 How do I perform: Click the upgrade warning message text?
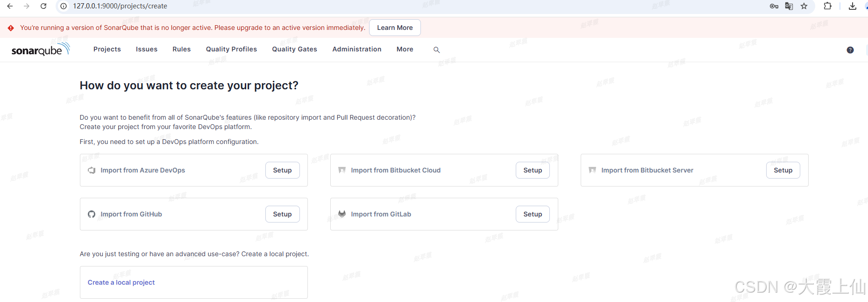pyautogui.click(x=192, y=28)
